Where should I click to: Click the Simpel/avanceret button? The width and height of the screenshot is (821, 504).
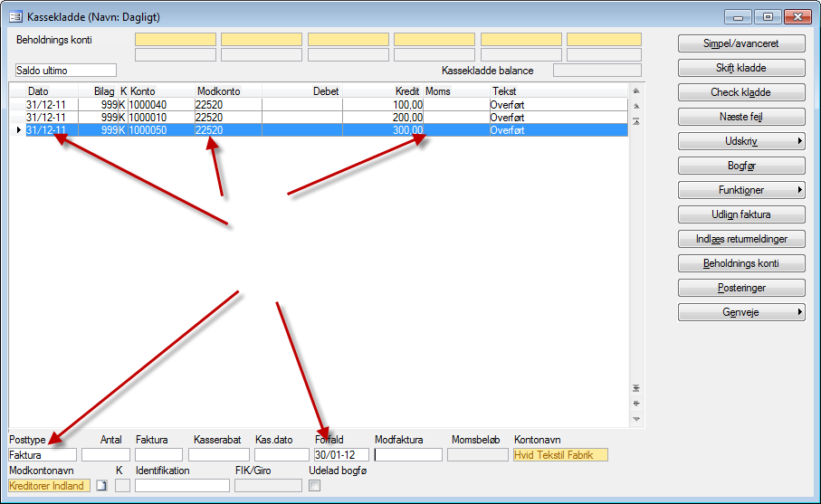pyautogui.click(x=741, y=43)
